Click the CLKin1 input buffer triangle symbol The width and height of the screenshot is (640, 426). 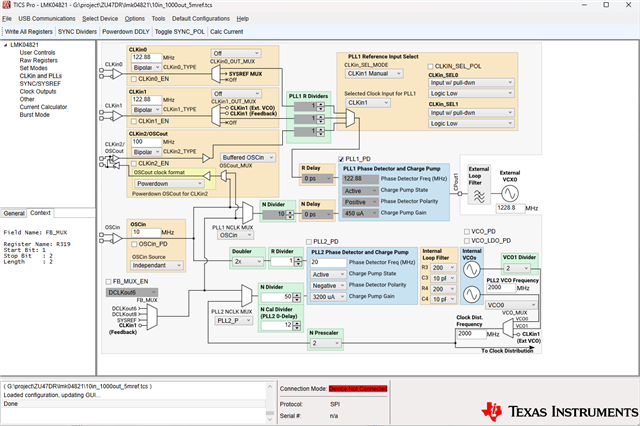pos(117,116)
